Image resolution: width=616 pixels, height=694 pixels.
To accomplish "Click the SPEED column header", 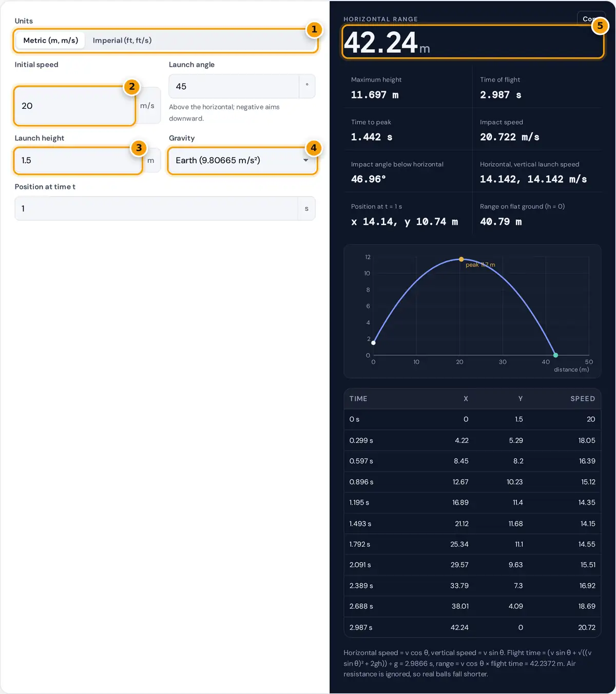I will point(583,399).
